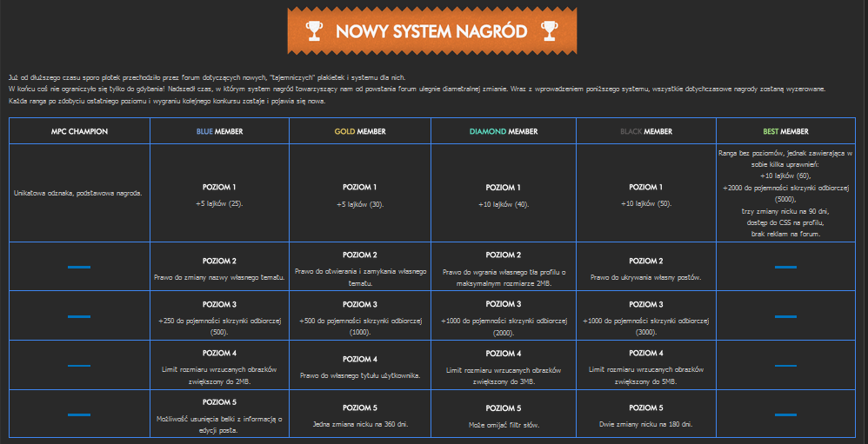
Task: Click "POZIOM 4" heading in Black Member column
Action: [646, 353]
